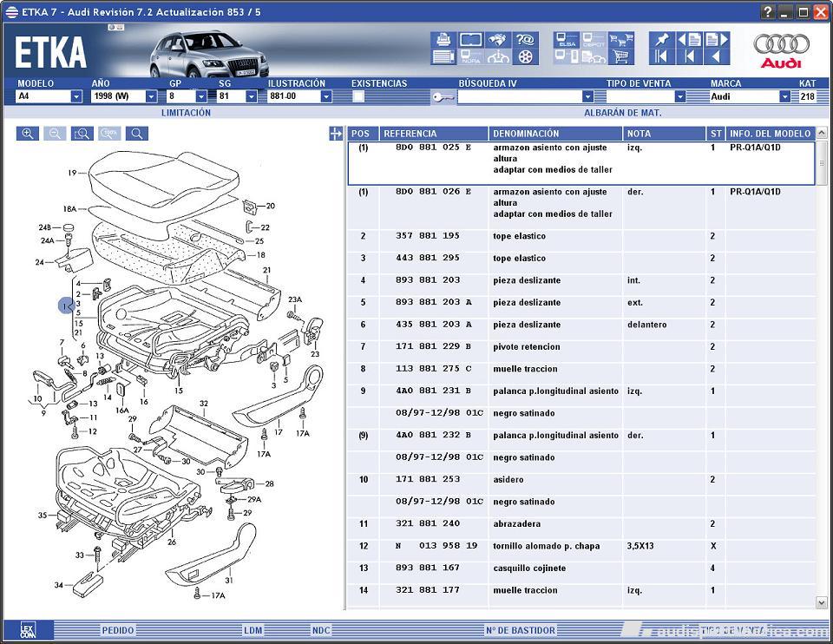
Task: Zoom in on the illustration
Action: (28, 134)
